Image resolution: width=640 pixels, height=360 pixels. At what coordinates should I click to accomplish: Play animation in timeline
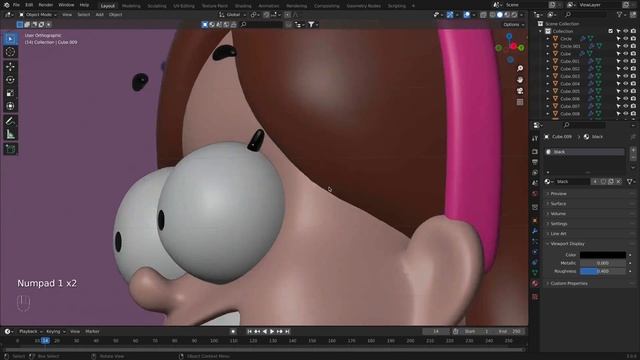272,331
